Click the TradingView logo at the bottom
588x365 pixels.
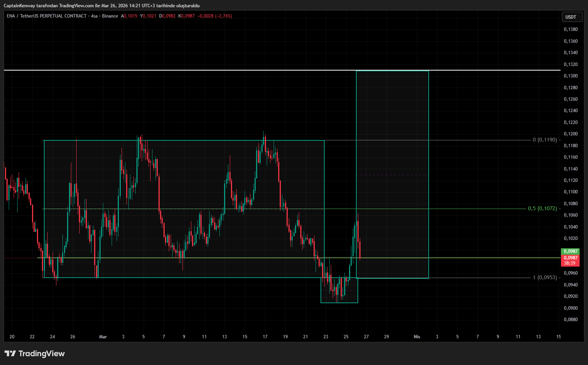[x=35, y=354]
